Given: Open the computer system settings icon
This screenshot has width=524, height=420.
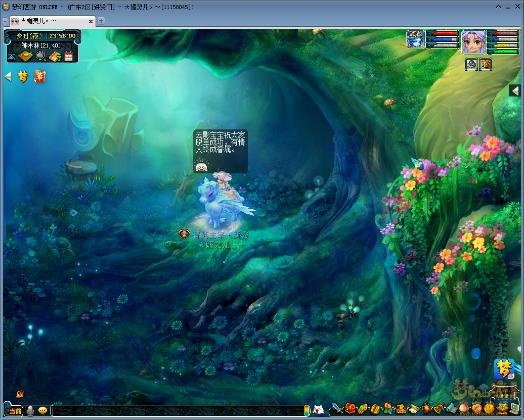Looking at the screenshot, I should pos(515,408).
